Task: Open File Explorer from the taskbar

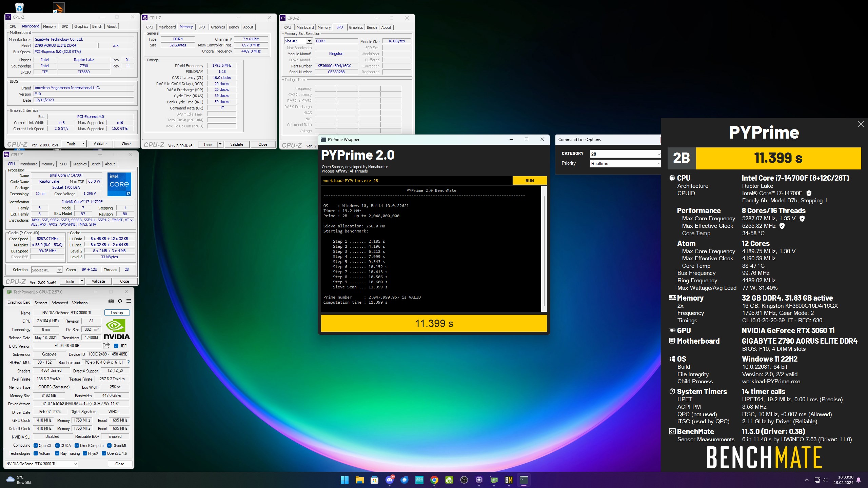Action: click(x=359, y=480)
